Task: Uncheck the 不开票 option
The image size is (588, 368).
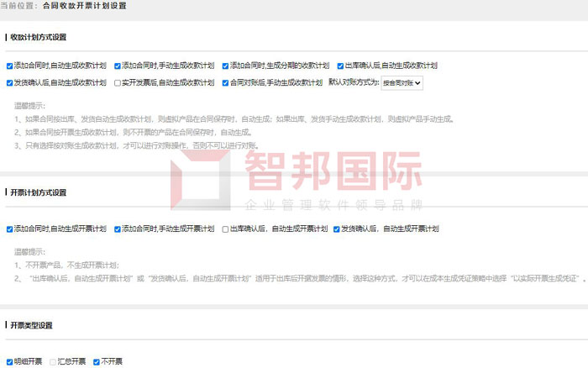Action: tap(97, 362)
